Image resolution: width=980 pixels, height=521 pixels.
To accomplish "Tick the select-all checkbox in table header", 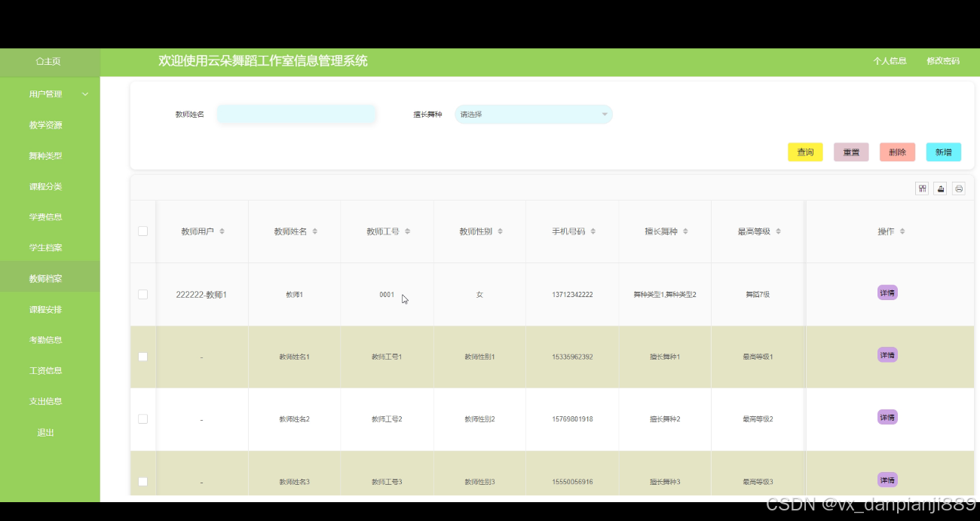I will click(x=142, y=231).
